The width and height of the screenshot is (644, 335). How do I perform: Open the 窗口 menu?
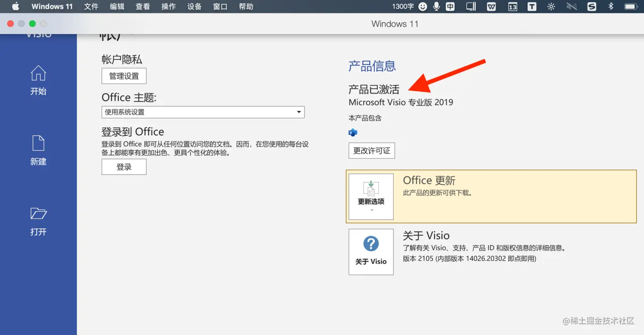(220, 6)
